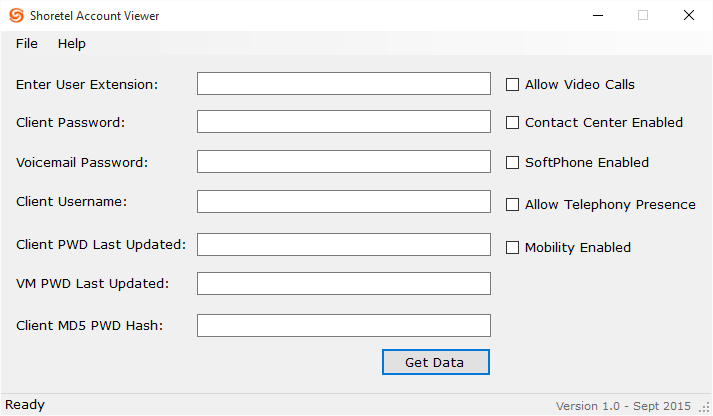Minimize the Shoretel Account Viewer window
Viewport: 713px width, 416px height.
pyautogui.click(x=598, y=16)
